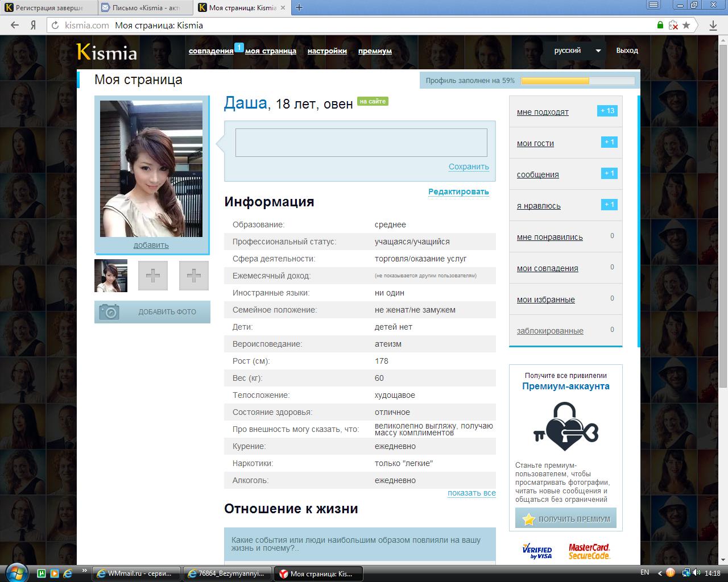Image resolution: width=728 pixels, height=582 pixels.
Task: Open the browser menu icon in title bar
Action: tap(655, 5)
